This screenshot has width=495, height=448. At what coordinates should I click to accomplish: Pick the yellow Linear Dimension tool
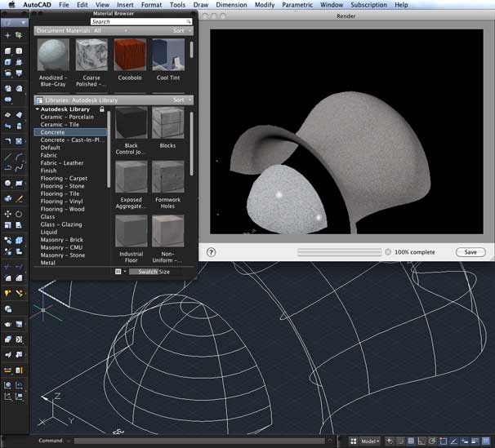click(8, 370)
